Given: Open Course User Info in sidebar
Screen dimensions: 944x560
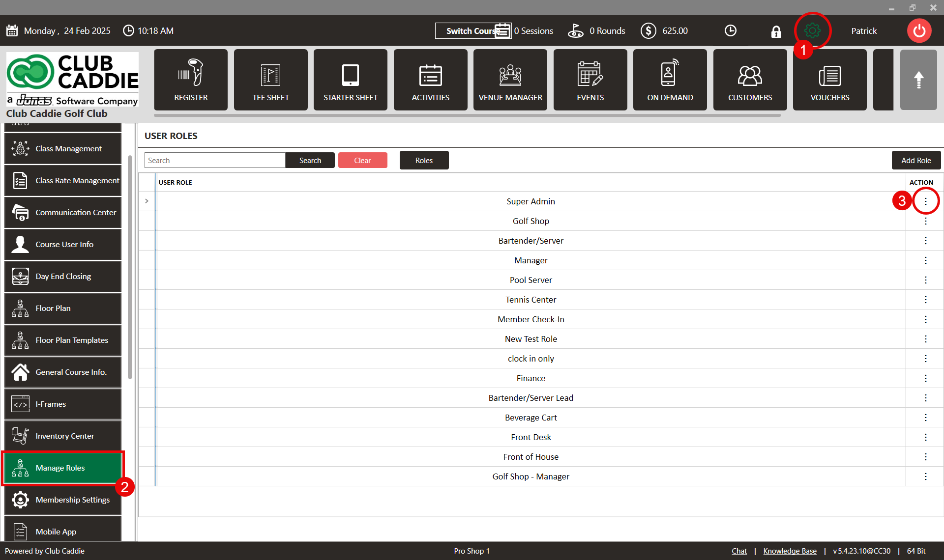Looking at the screenshot, I should 63,244.
